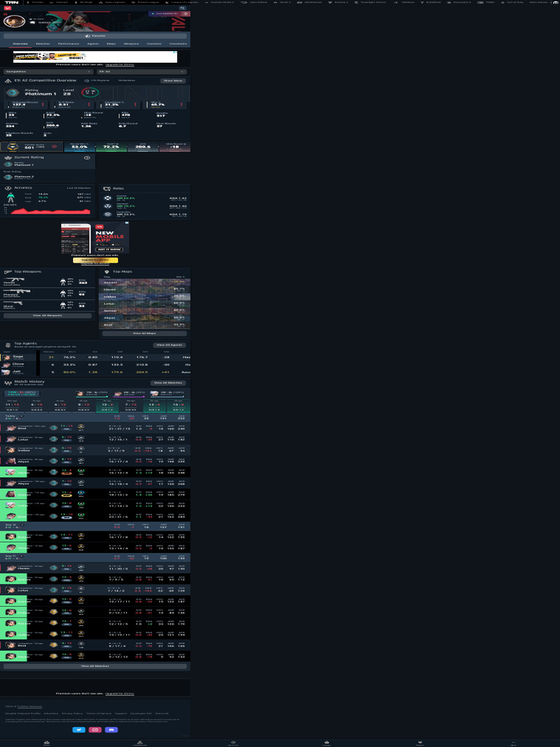Expand the Today match group arrow
Image resolution: width=560 pixels, height=747 pixels.
point(21,417)
